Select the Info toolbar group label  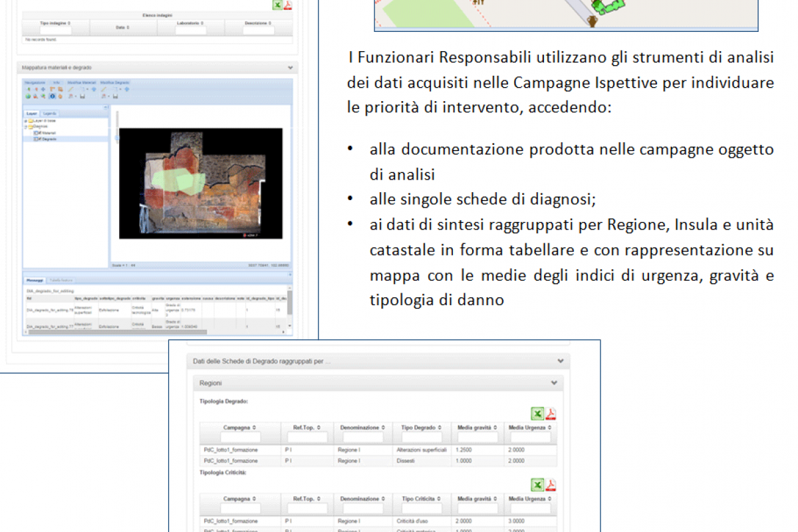pos(57,82)
